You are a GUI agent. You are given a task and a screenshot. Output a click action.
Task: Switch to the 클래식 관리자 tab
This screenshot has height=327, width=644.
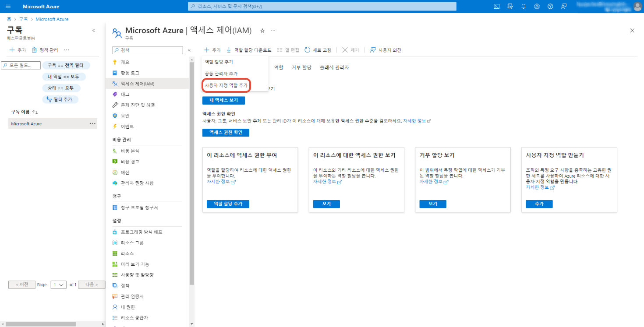[334, 67]
